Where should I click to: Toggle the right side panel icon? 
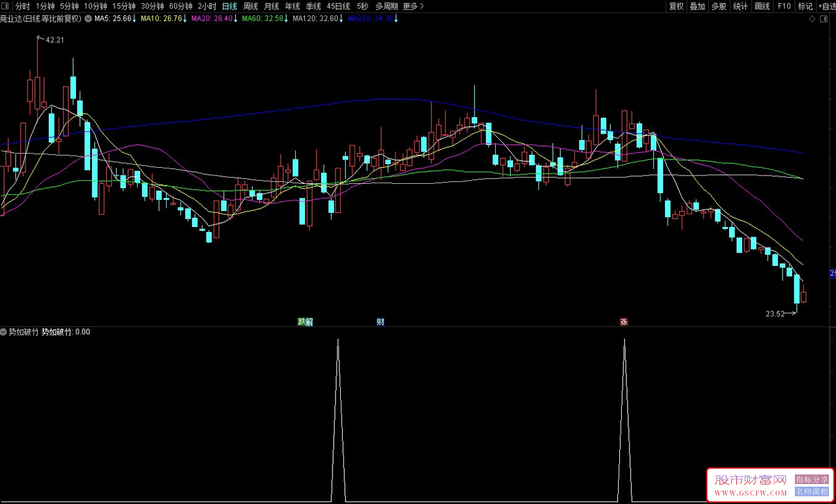(x=824, y=19)
